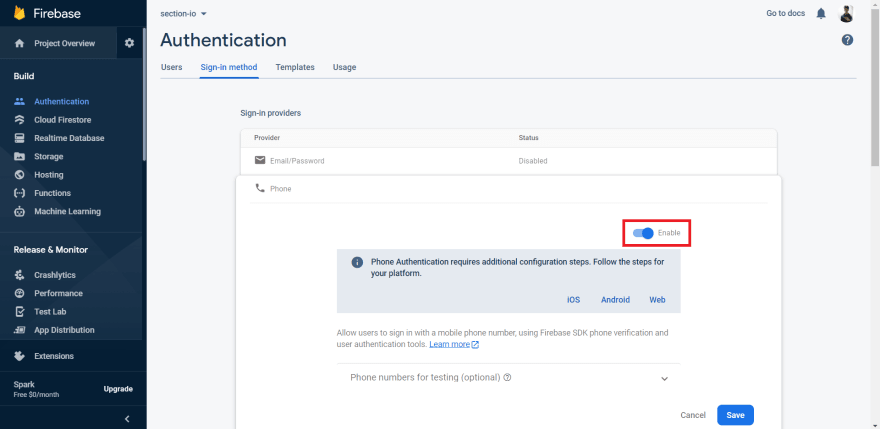Click the Realtime Database icon

point(20,138)
